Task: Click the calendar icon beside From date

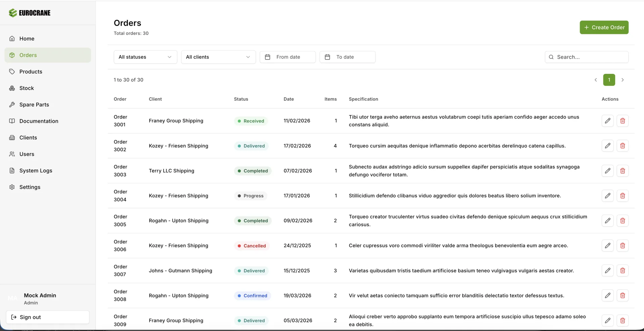Action: click(x=268, y=57)
